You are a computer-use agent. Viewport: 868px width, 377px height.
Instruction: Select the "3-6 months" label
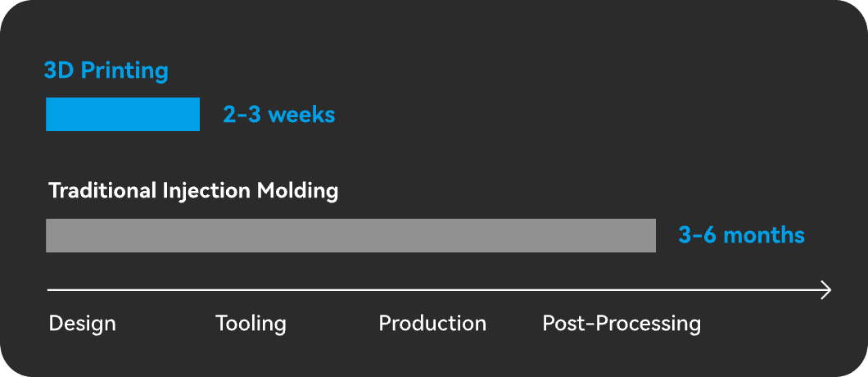point(741,235)
